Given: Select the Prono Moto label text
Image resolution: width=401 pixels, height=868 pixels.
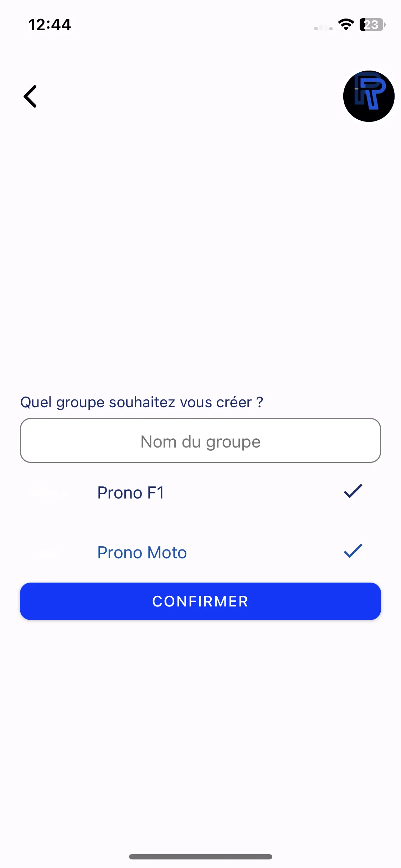Looking at the screenshot, I should click(142, 553).
